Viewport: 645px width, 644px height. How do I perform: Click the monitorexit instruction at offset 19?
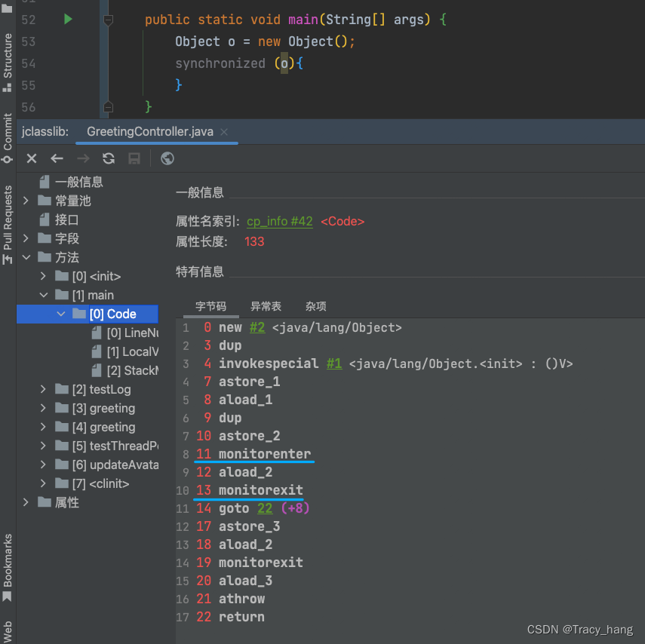tap(261, 563)
